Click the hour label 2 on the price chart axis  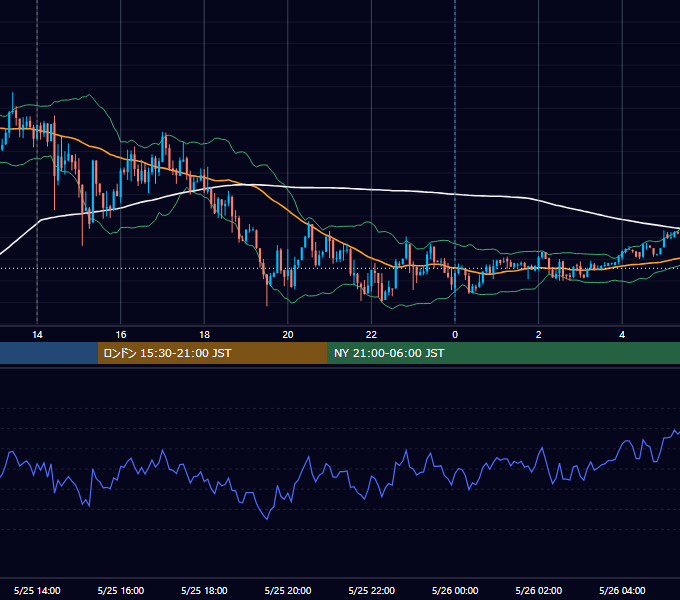pyautogui.click(x=539, y=335)
